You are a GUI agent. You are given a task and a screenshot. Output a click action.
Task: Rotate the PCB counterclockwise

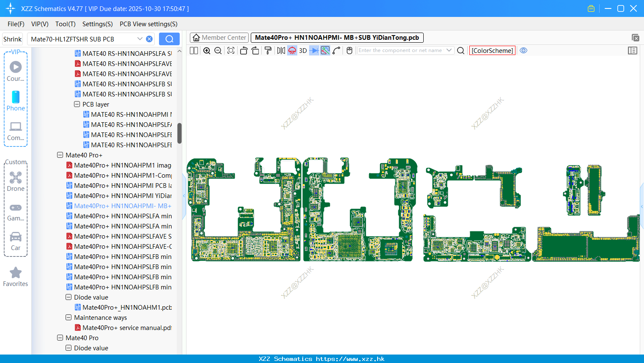point(244,51)
